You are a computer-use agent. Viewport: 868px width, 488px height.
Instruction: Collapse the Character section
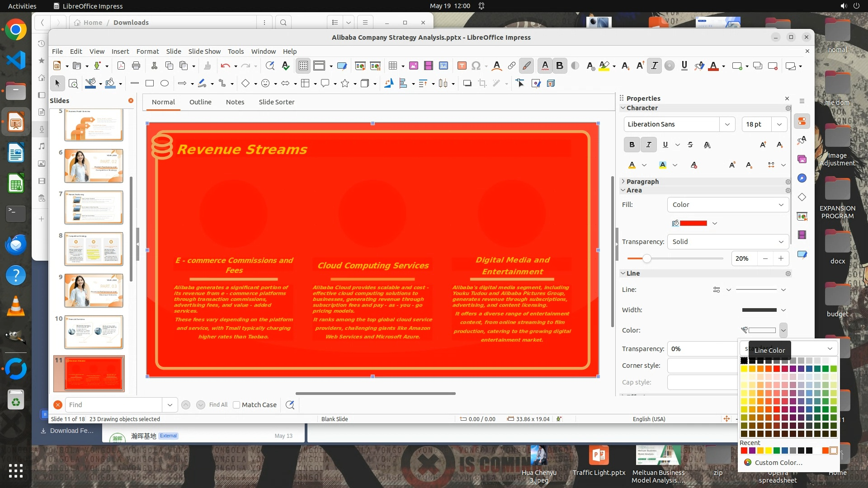coord(623,108)
